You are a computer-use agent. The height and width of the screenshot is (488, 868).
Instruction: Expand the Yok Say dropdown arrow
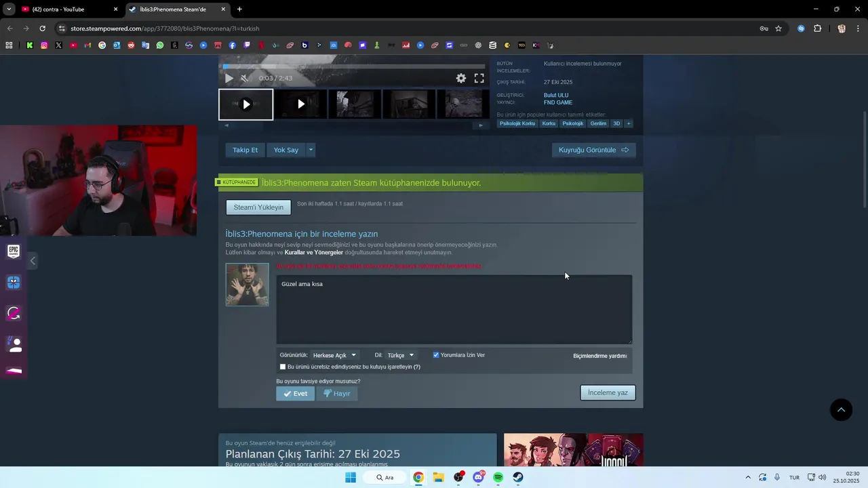[x=311, y=150]
